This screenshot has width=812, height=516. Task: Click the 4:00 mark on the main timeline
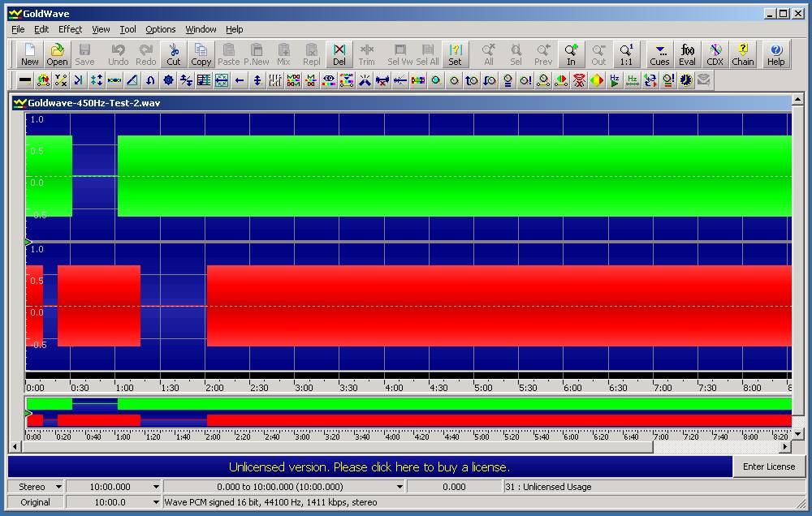coord(394,388)
